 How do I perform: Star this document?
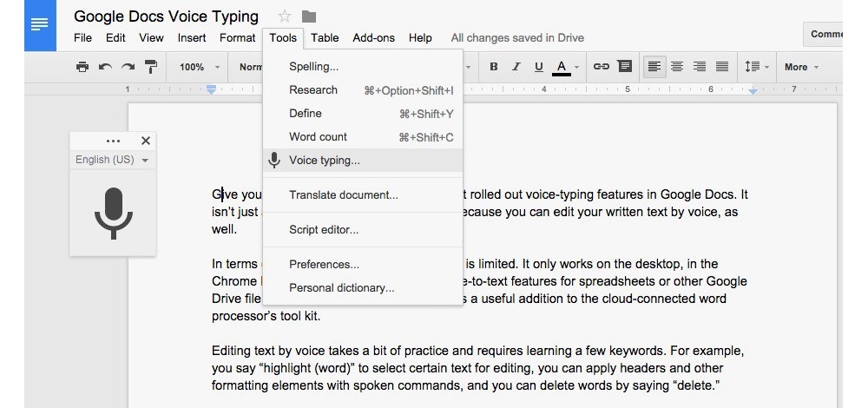click(x=285, y=16)
